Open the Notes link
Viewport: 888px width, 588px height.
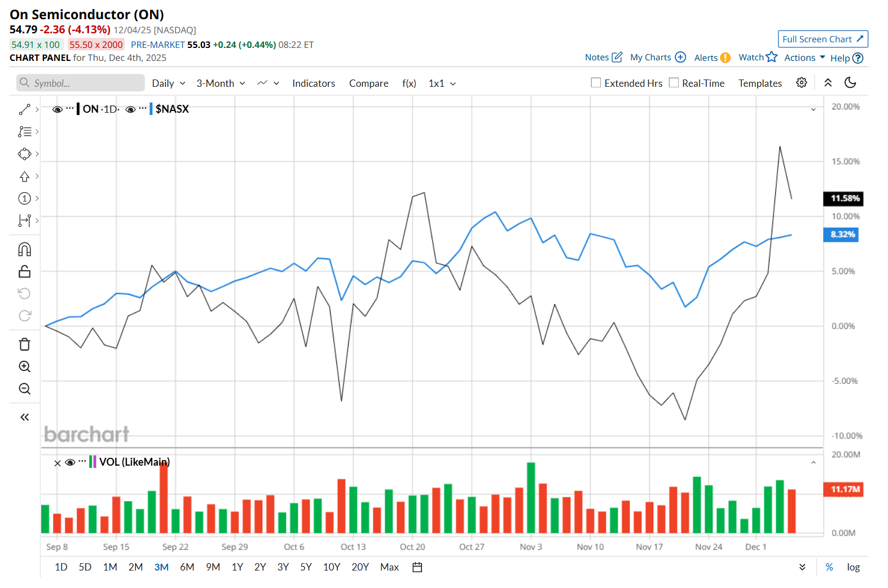click(597, 58)
